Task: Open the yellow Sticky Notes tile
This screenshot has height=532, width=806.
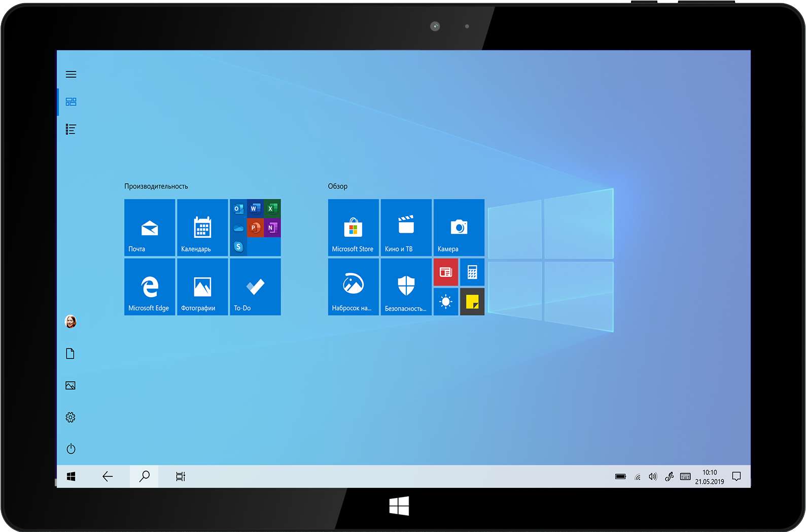Action: coord(472,302)
